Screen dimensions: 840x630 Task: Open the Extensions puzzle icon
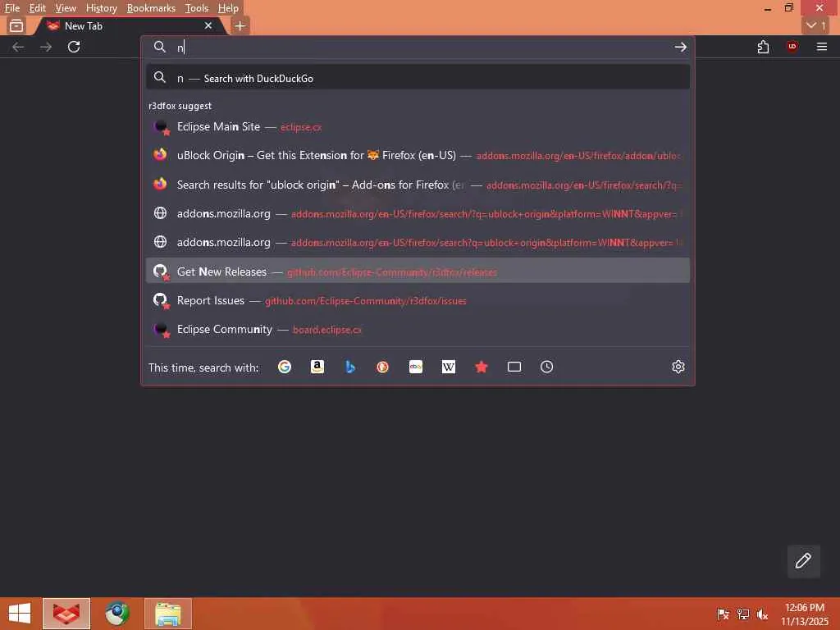[x=764, y=47]
